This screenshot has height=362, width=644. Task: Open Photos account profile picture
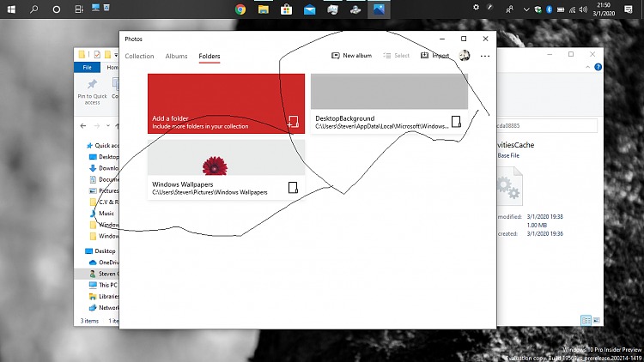coord(464,56)
